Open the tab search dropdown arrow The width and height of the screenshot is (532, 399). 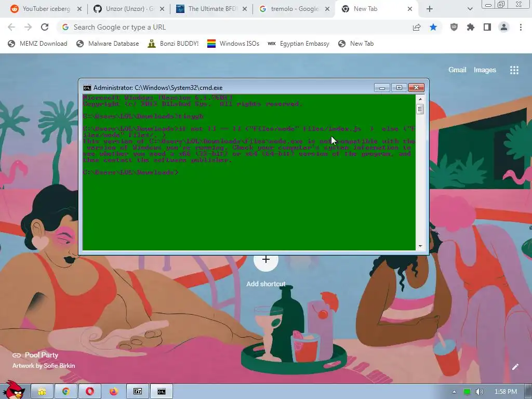(470, 9)
